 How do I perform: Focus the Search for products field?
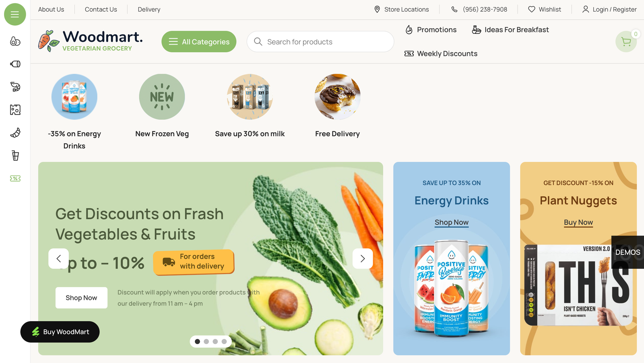coord(320,41)
